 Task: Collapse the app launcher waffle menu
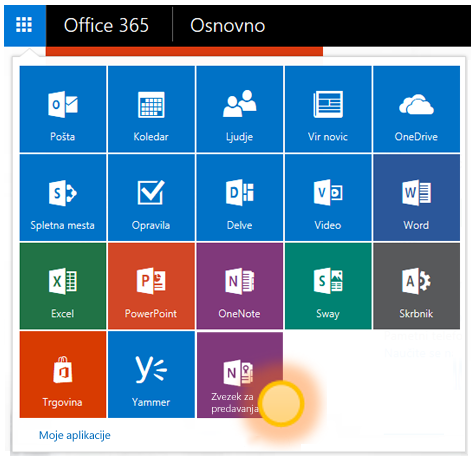pos(25,25)
